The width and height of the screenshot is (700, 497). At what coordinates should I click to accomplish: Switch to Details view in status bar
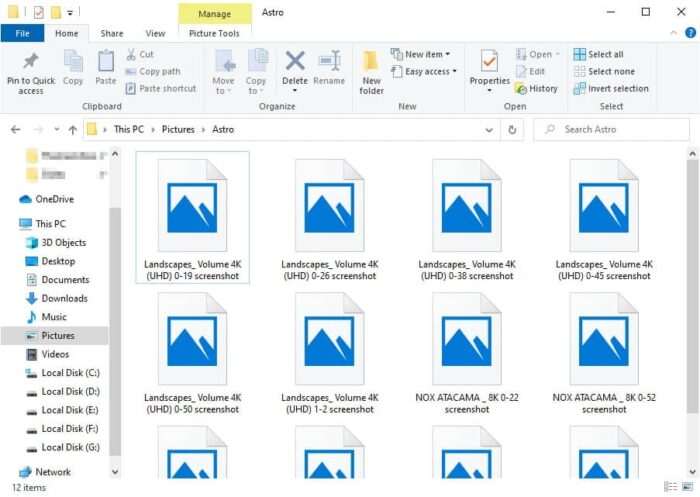[x=671, y=487]
